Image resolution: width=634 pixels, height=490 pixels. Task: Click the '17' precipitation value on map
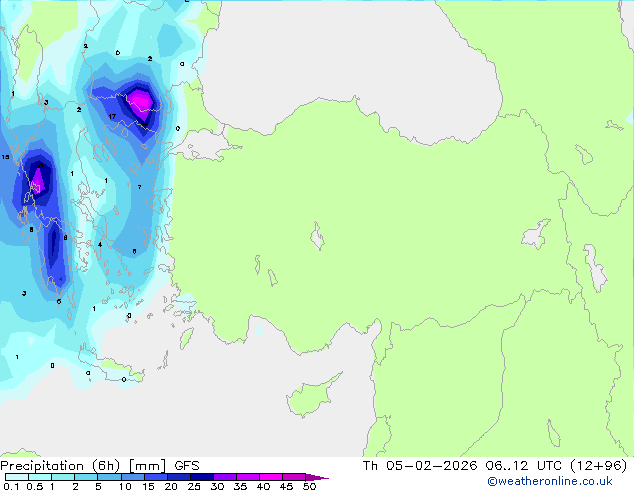pyautogui.click(x=112, y=116)
